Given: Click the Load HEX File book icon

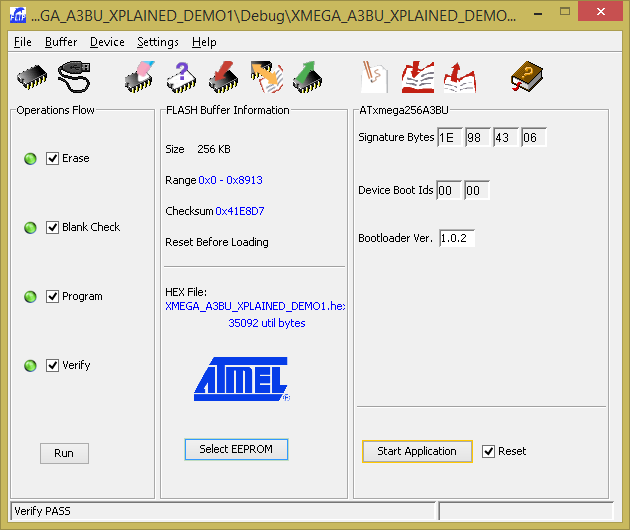Looking at the screenshot, I should click(417, 76).
